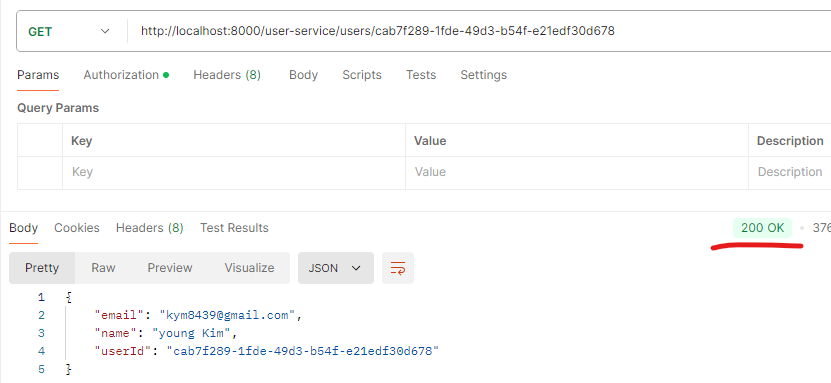The width and height of the screenshot is (831, 383).
Task: Select the Pretty view button
Action: [42, 268]
